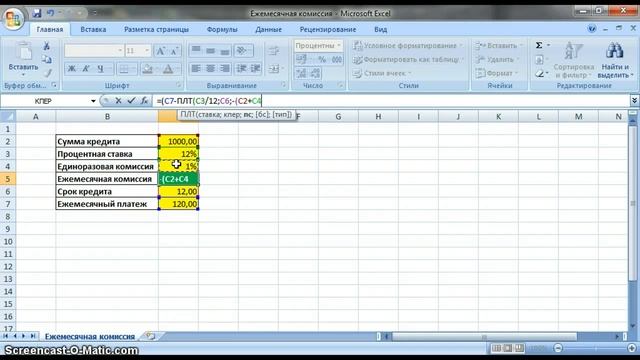The width and height of the screenshot is (640, 360).
Task: Open the Вставить cells dropdown
Action: (498, 46)
